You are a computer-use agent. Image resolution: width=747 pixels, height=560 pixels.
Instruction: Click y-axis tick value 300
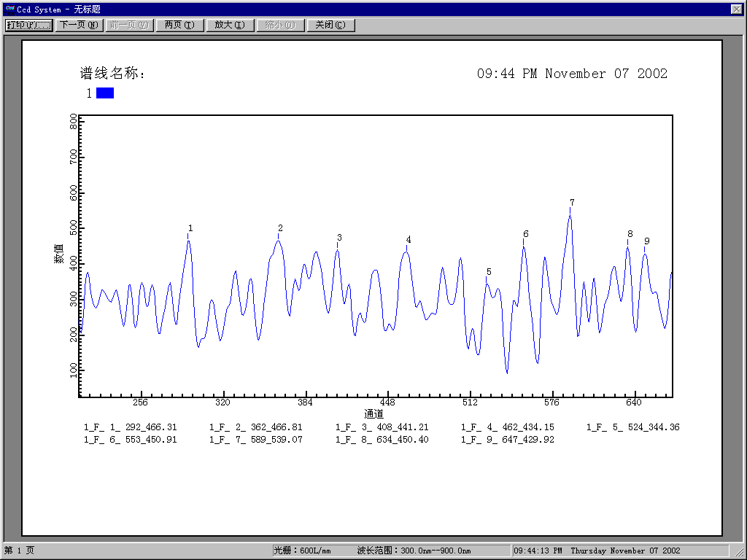point(74,299)
